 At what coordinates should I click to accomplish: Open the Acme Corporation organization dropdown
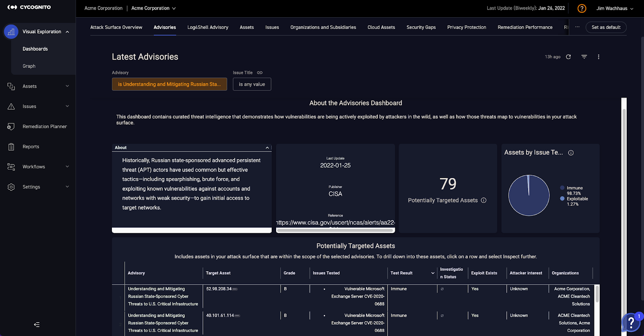click(153, 8)
